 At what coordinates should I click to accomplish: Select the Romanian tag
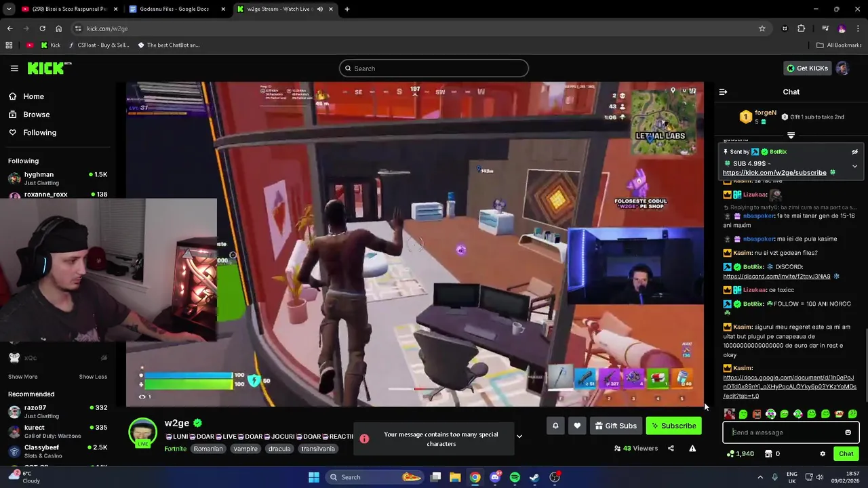[x=208, y=449]
